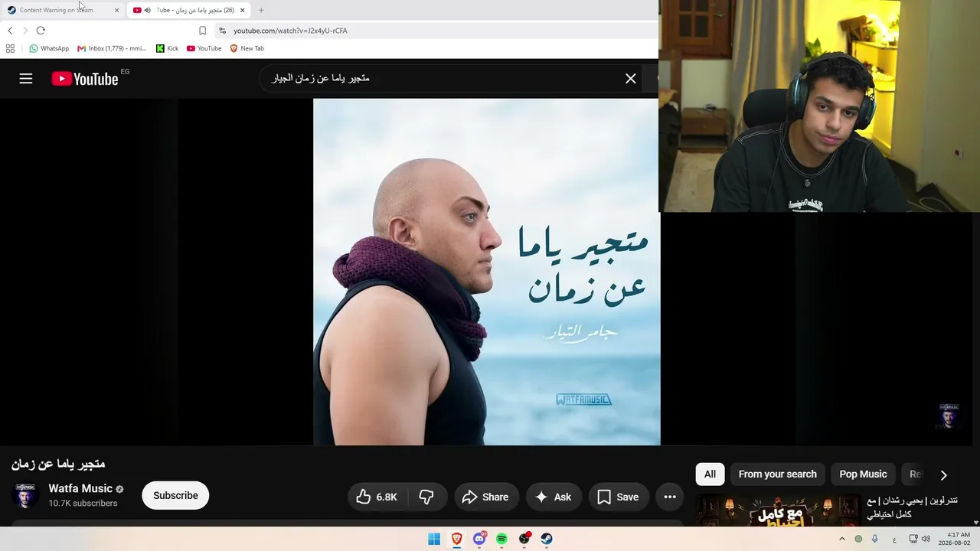Subscribe to Watfa Music
This screenshot has width=980, height=551.
coord(175,495)
